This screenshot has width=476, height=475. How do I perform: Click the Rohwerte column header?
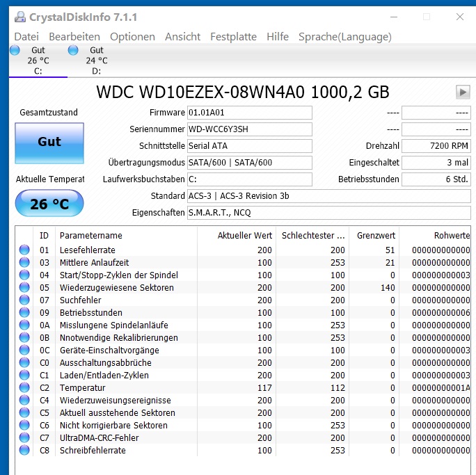[435, 235]
